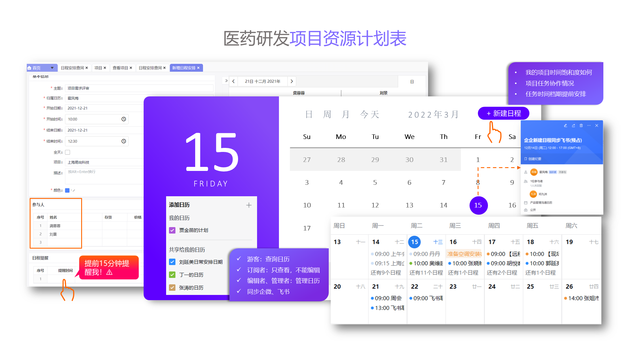Click the 新建日程 button
This screenshot has height=364, width=631.
[x=503, y=113]
